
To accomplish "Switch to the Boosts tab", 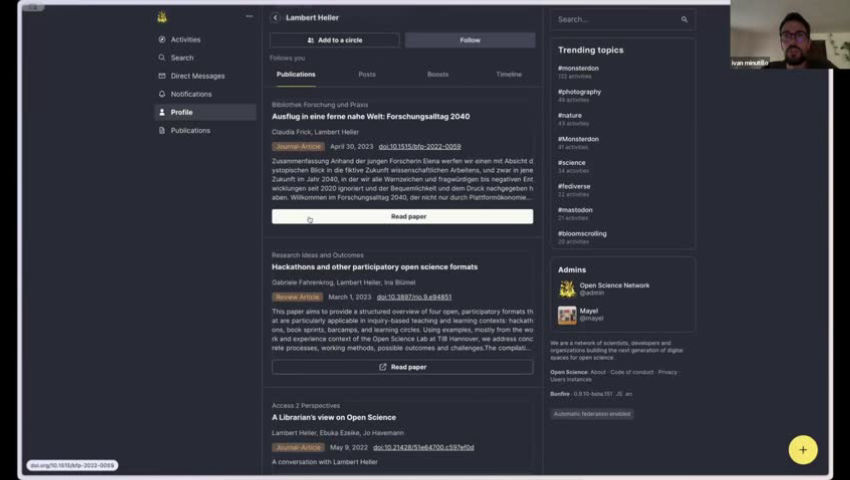I will (438, 74).
